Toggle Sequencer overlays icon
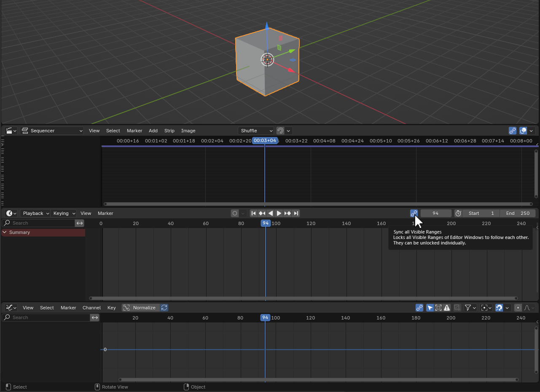Viewport: 540px width, 392px height. pyautogui.click(x=523, y=131)
